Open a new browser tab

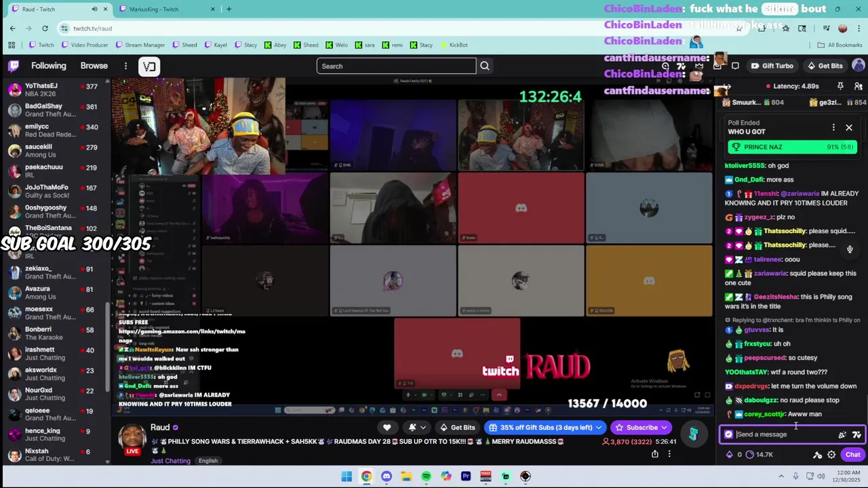point(229,9)
